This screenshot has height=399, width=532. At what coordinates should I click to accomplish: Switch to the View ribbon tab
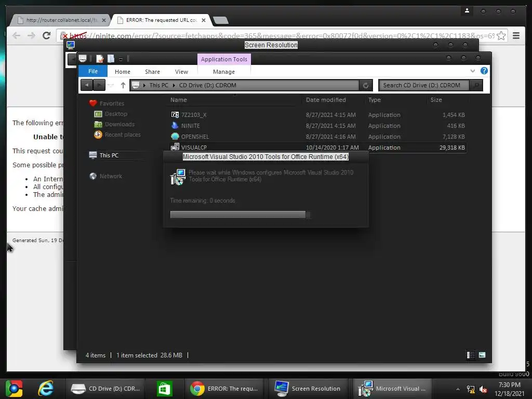point(181,72)
